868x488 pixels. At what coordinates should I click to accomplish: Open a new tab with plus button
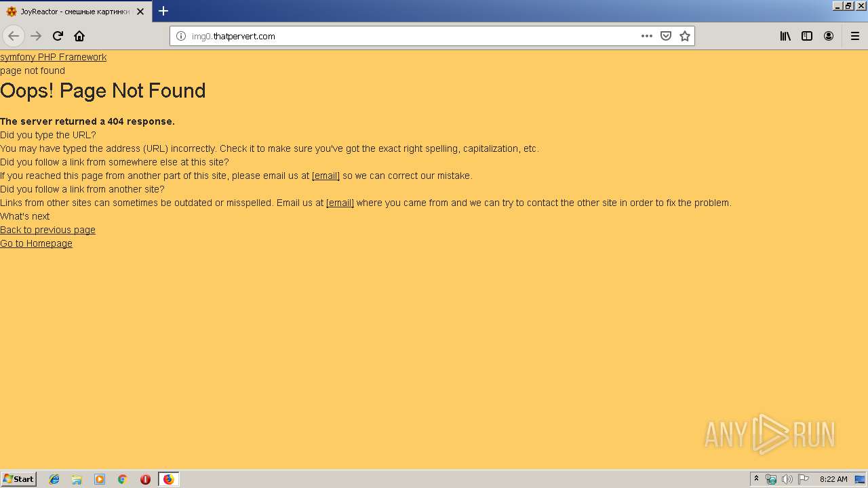(163, 11)
